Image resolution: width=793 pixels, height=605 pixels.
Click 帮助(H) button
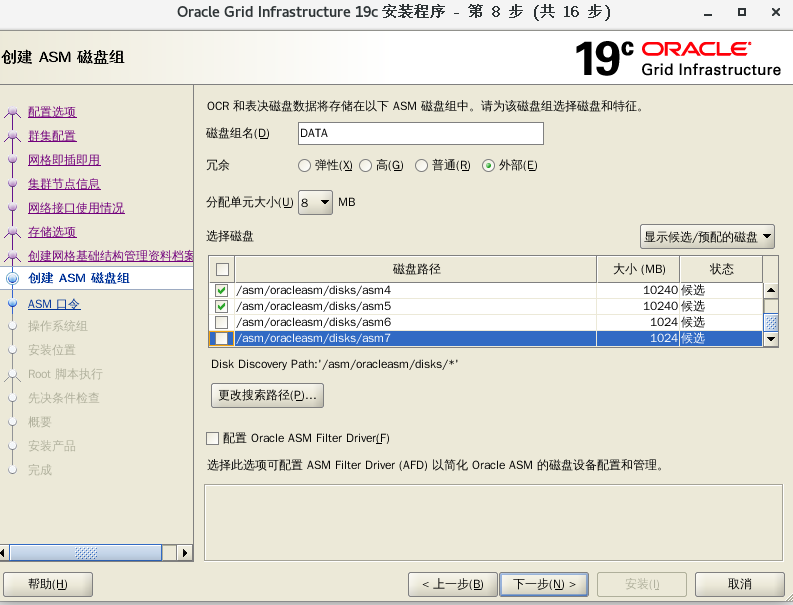(x=48, y=584)
